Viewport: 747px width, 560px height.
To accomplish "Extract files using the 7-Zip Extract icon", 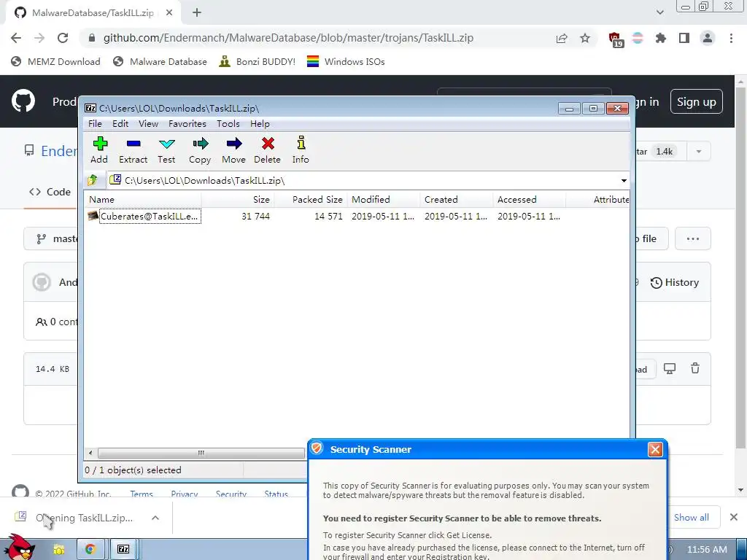I will click(133, 150).
